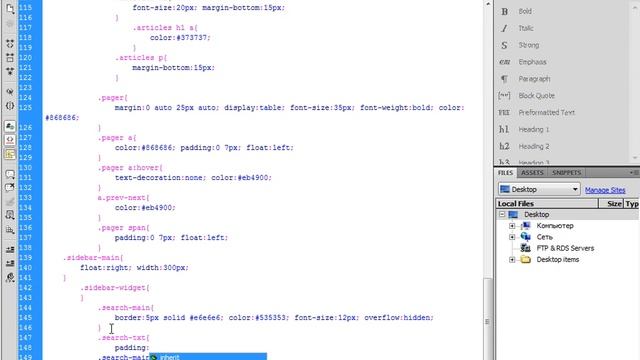Click the Select Parent Tag icon

click(x=10, y=91)
